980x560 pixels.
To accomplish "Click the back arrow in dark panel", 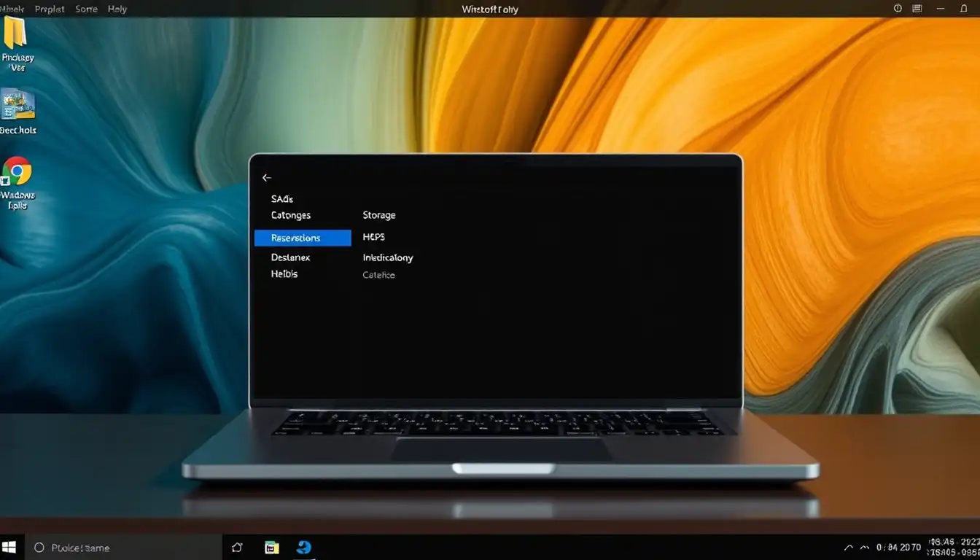I will (267, 178).
